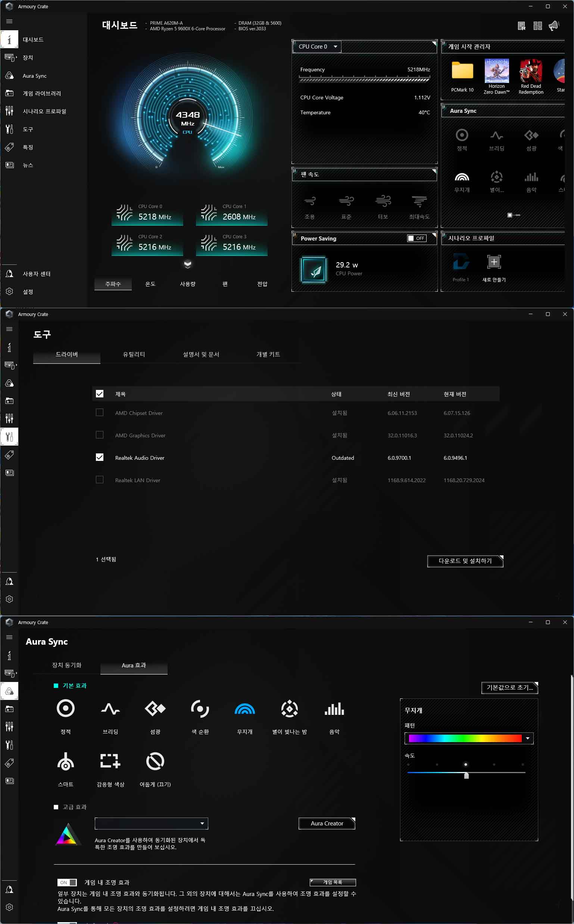This screenshot has width=574, height=924.
Task: Switch to 전압 tab on dashboard
Action: tap(262, 284)
